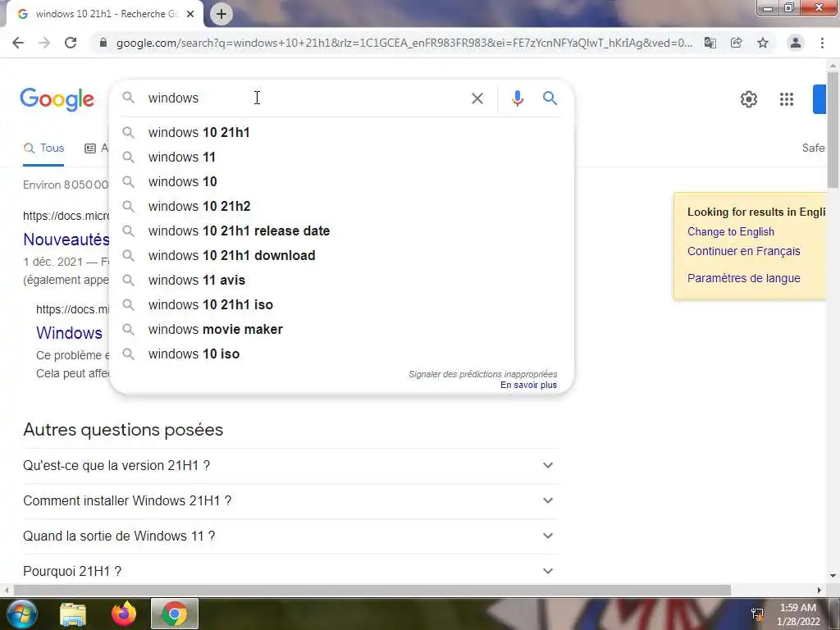Expand 'Qu'est-ce que la version 21H1 ?'

(290, 466)
